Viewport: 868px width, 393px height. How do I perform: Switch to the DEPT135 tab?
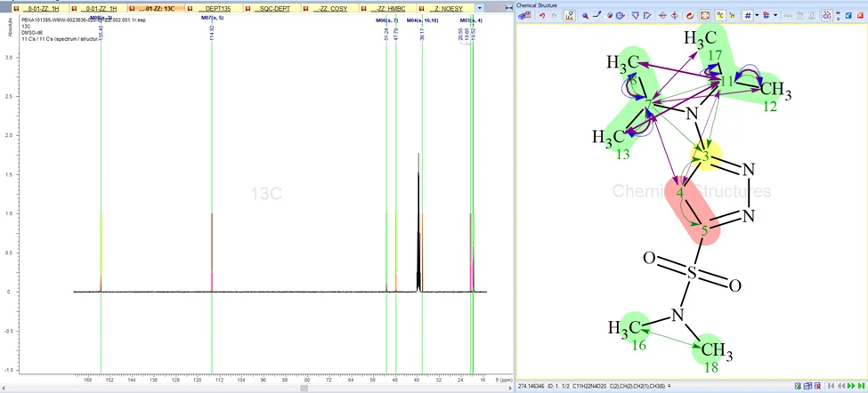[x=213, y=9]
